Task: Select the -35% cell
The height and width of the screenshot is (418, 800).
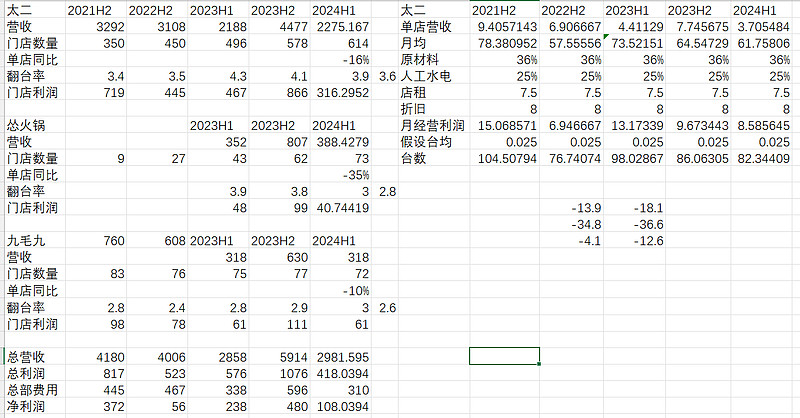Action: click(x=341, y=175)
